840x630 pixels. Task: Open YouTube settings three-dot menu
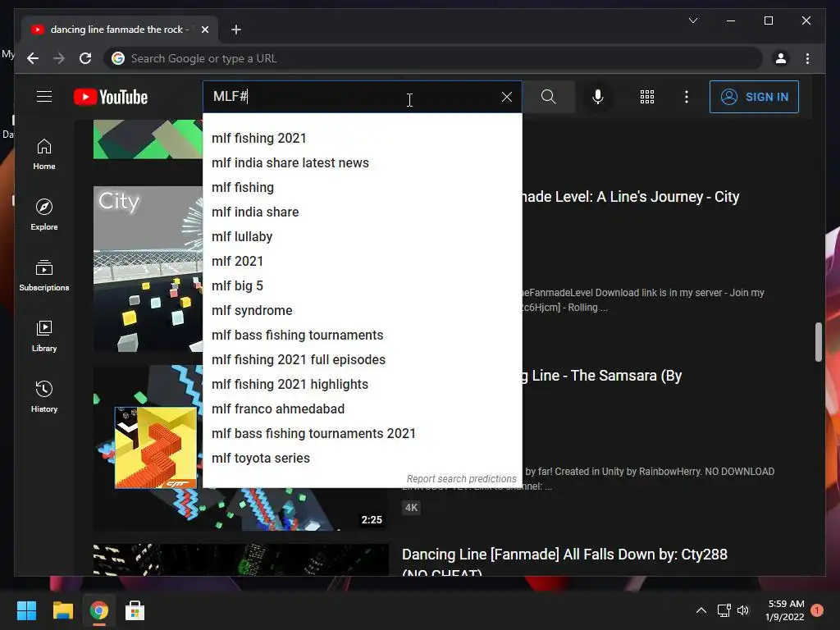click(x=687, y=97)
